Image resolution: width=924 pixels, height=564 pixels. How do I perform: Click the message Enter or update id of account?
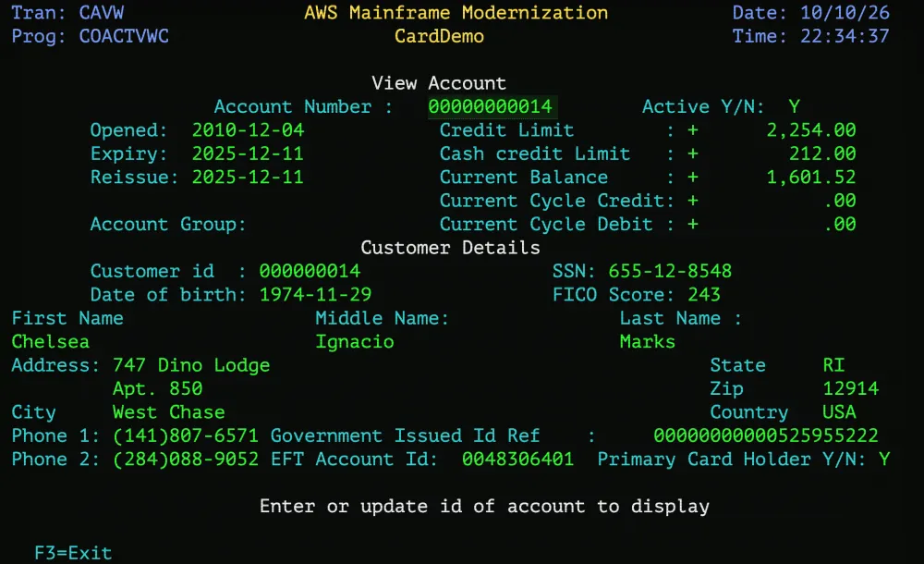click(x=484, y=506)
